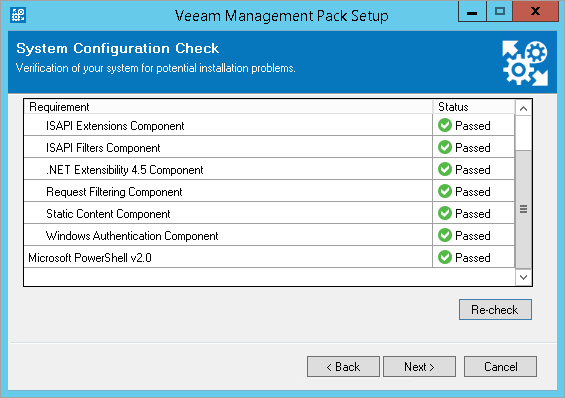The image size is (565, 398).
Task: Select the ISAPI Filters Component row
Action: 269,147
